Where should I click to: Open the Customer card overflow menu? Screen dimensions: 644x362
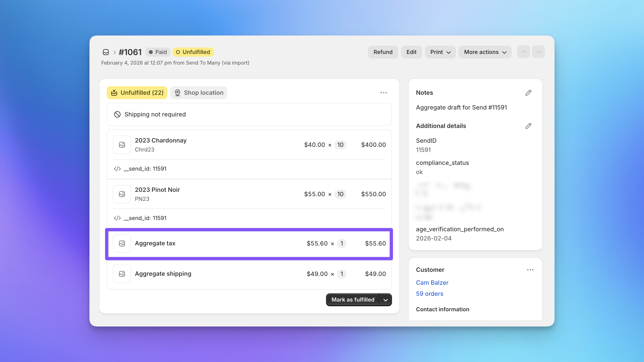530,270
